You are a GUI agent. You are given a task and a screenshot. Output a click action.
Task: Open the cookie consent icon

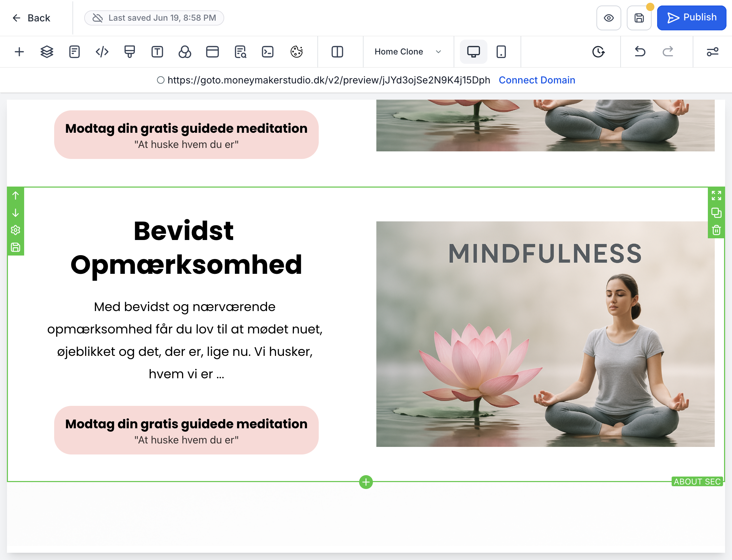coord(297,52)
